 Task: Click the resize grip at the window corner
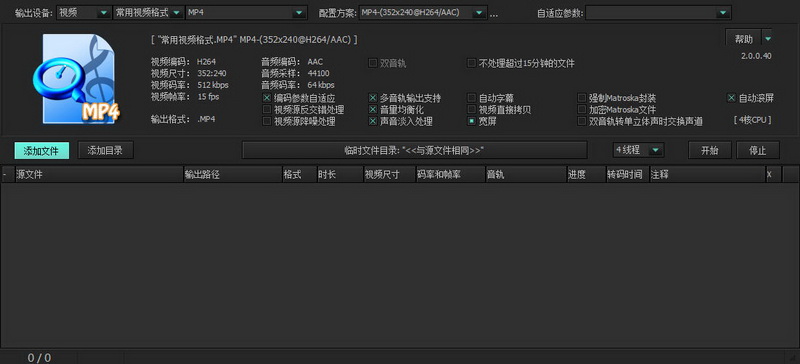pyautogui.click(x=793, y=358)
